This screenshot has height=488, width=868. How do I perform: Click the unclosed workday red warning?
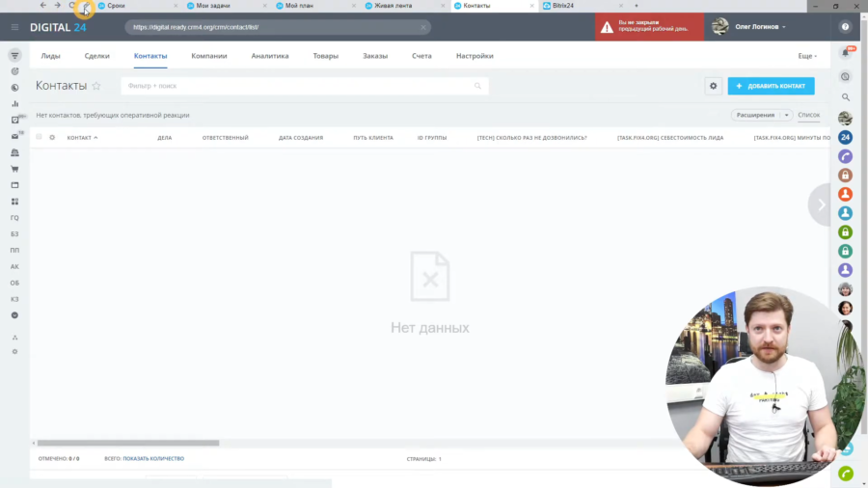[x=649, y=27]
